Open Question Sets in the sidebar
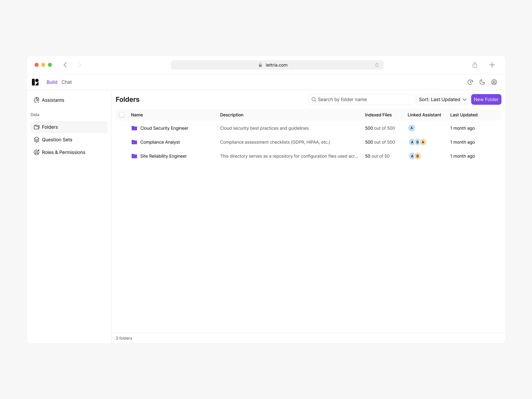 [x=57, y=140]
